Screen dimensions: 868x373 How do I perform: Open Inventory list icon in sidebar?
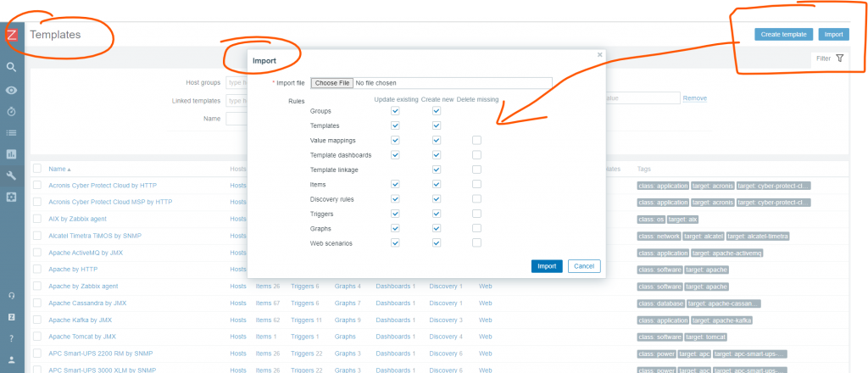[12, 132]
